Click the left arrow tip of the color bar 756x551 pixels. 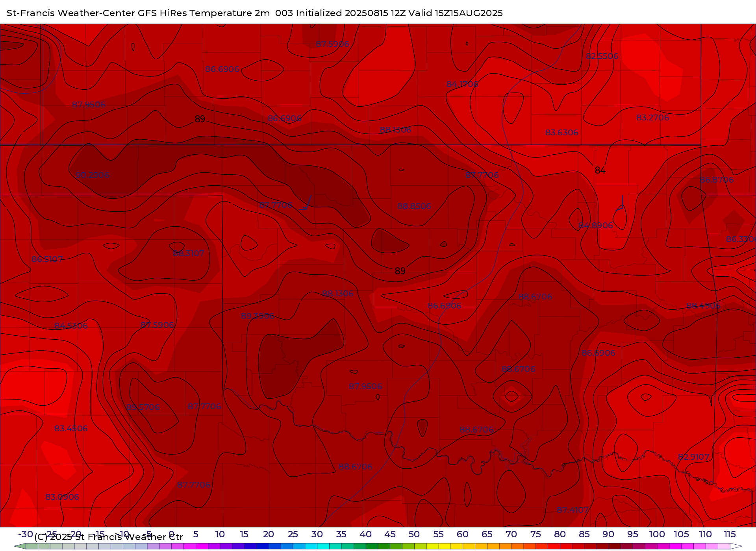click(x=20, y=546)
